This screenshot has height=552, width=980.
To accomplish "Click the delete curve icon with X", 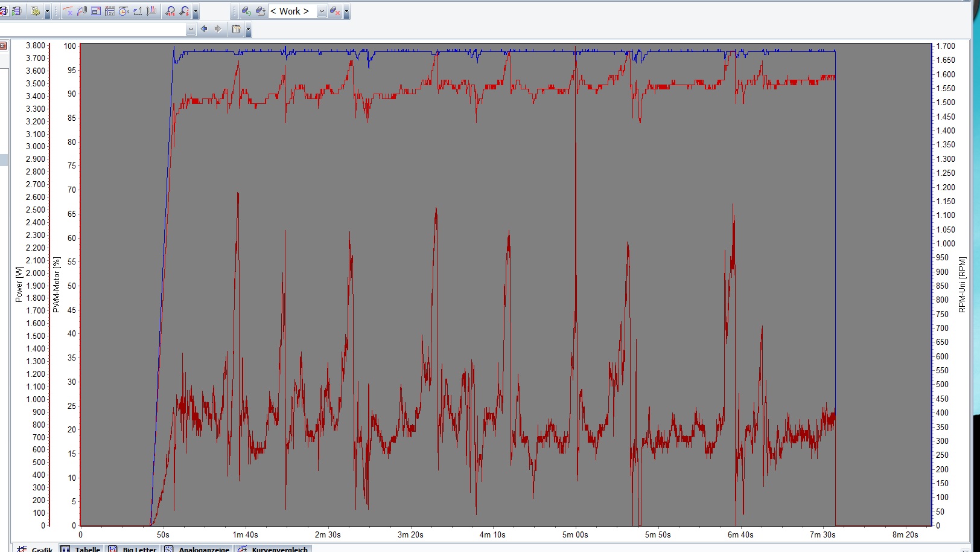I will point(68,11).
